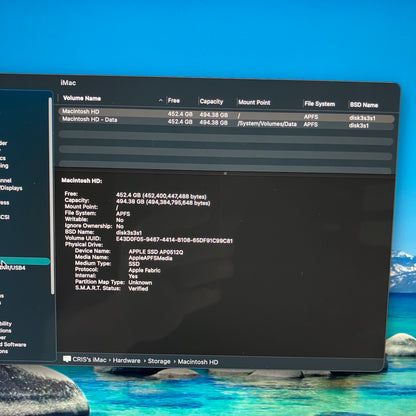Select the Disabled Software sidebar item
The image size is (416, 416).
tap(13, 344)
